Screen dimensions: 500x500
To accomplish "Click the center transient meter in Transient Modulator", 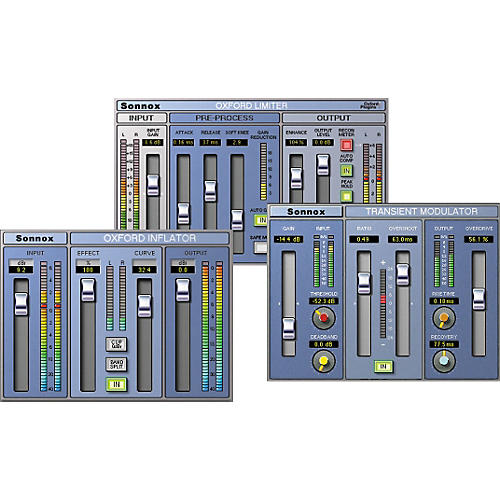I will [383, 304].
